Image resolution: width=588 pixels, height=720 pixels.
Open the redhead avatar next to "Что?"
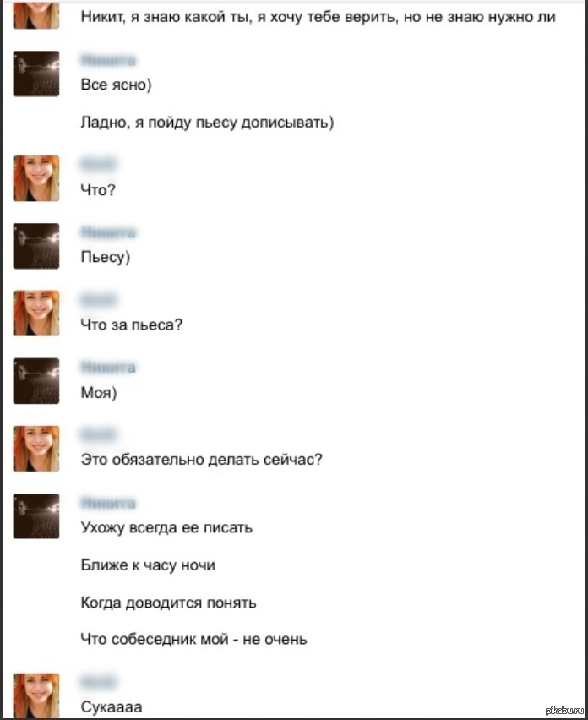[36, 178]
